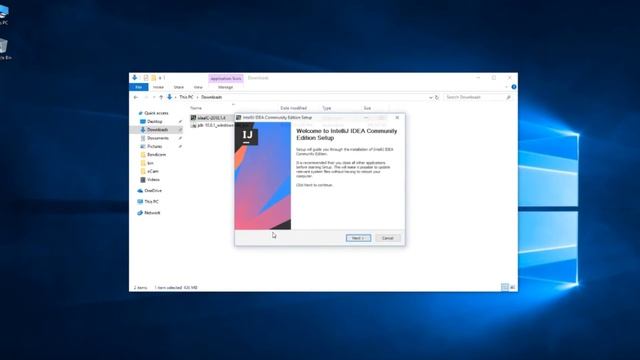The image size is (640, 360).
Task: Open the Manage tab under Application Tools
Action: pos(225,87)
